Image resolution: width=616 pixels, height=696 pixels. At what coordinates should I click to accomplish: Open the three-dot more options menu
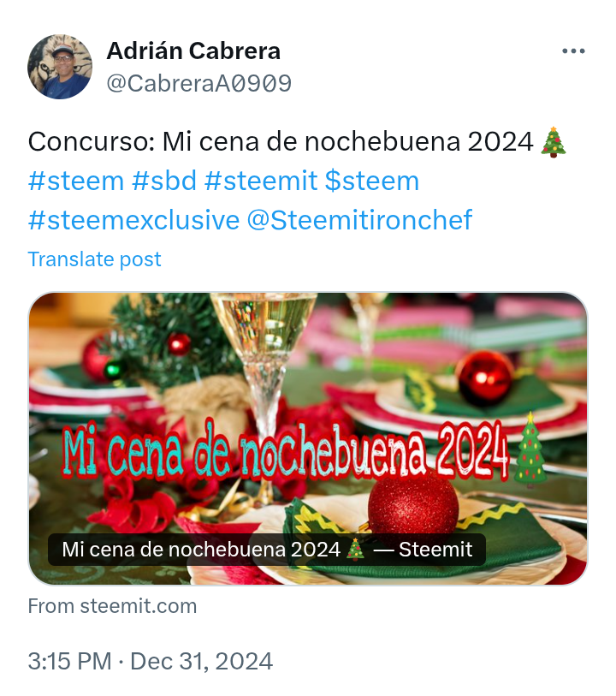573,51
